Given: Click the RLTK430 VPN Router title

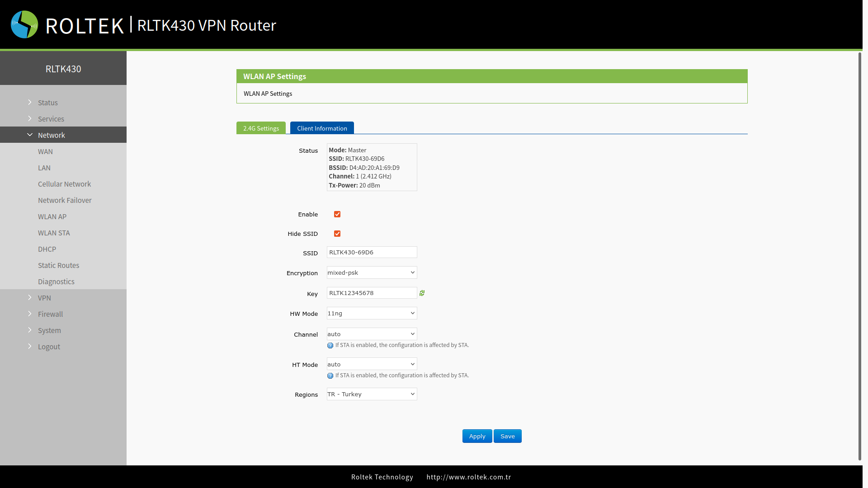Looking at the screenshot, I should 207,25.
